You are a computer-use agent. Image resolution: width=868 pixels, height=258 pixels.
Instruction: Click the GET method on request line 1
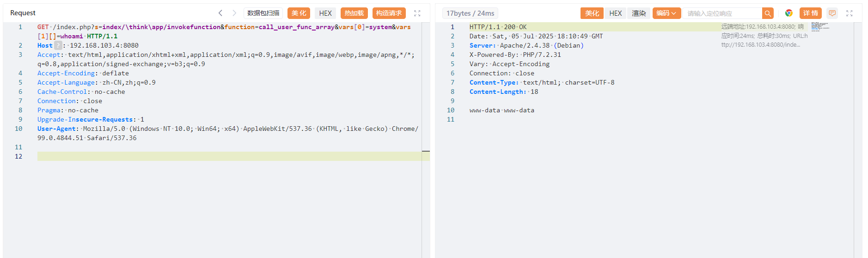[43, 27]
